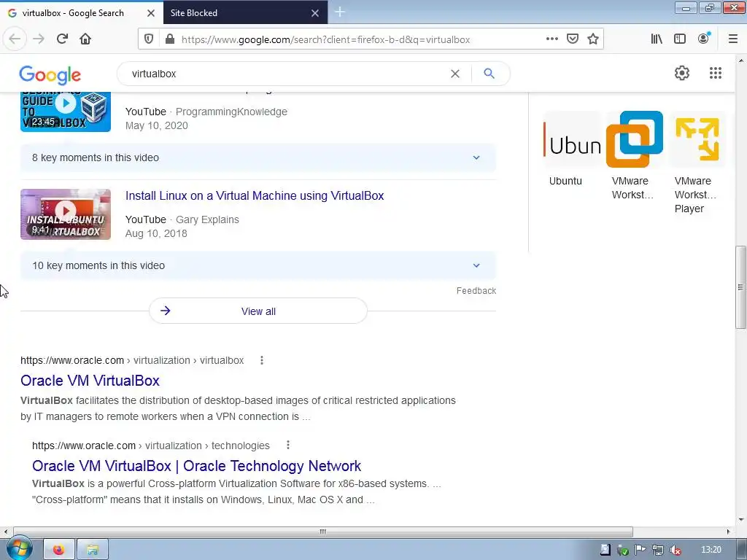
Task: Open the Action Center flag tray icon
Action: click(x=640, y=550)
